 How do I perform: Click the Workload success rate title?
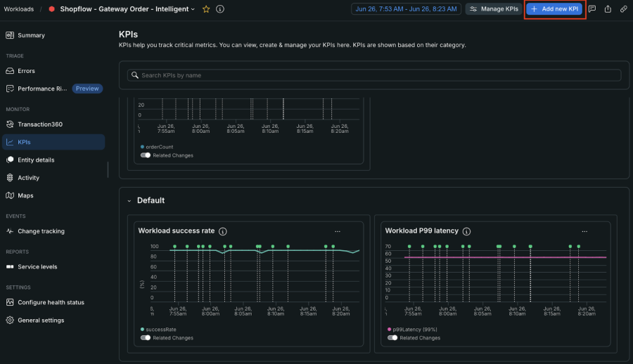[177, 230]
